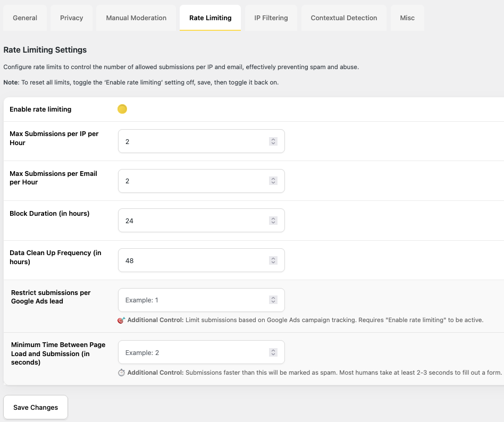Open the Privacy tab
Image resolution: width=504 pixels, height=422 pixels.
tap(71, 18)
